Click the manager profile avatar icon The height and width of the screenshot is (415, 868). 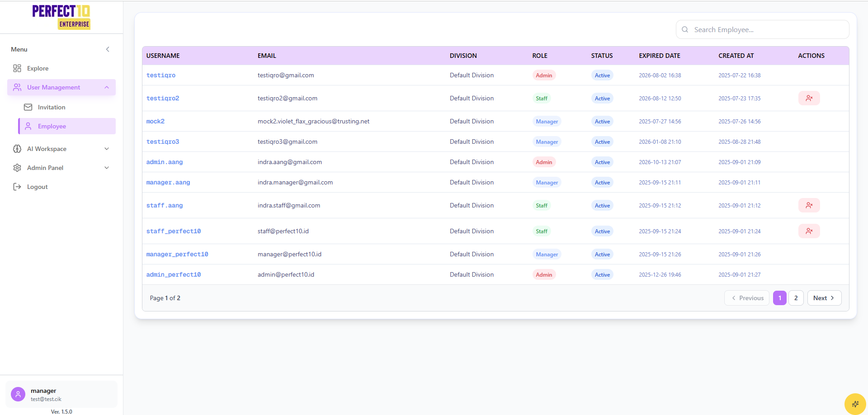18,394
